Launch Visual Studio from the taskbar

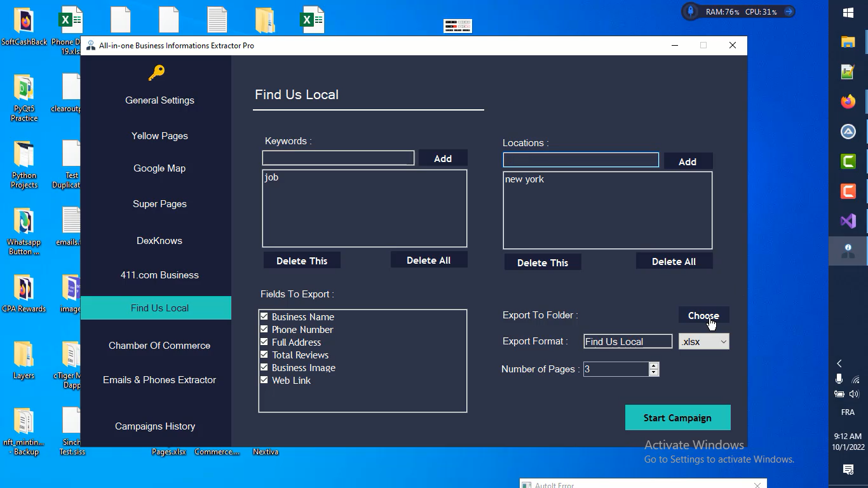[848, 221]
